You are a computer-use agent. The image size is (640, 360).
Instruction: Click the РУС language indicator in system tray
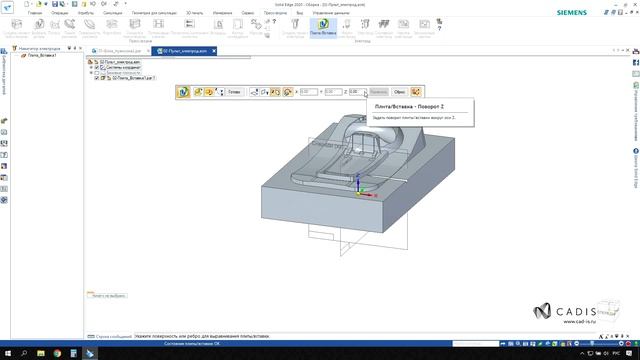coord(616,353)
